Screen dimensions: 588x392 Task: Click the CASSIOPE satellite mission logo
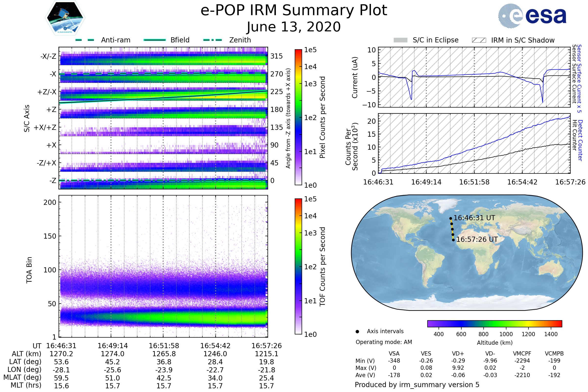pyautogui.click(x=65, y=18)
